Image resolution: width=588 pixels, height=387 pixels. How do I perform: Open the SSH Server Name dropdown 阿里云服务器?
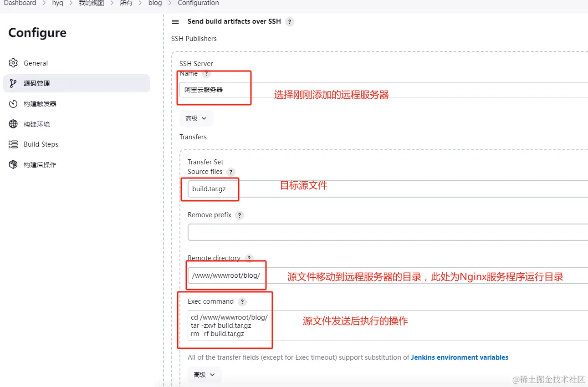(x=383, y=90)
